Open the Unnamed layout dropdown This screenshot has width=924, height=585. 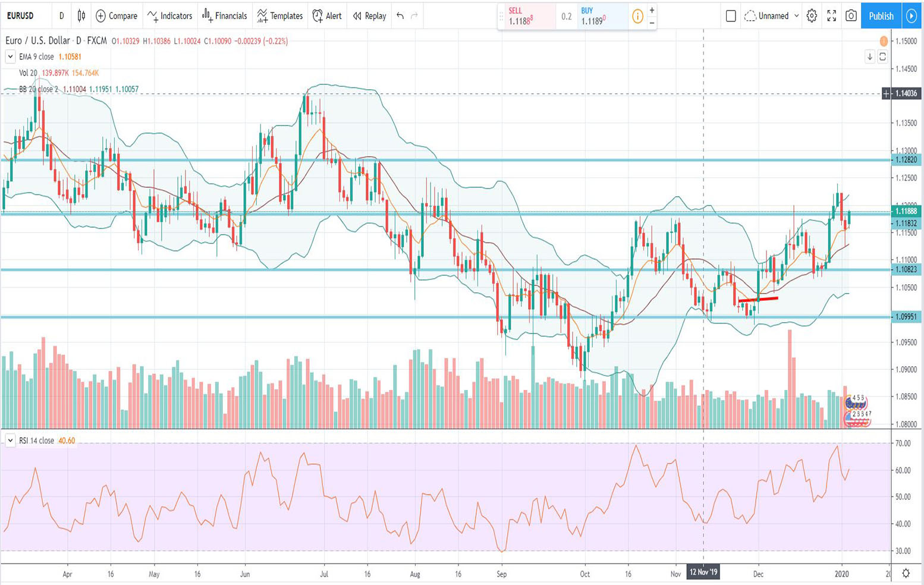[x=772, y=16]
